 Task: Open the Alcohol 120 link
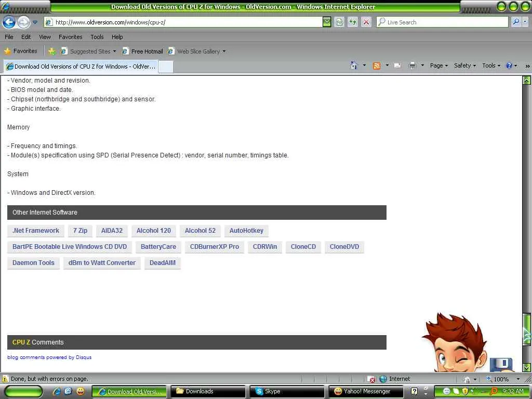153,231
